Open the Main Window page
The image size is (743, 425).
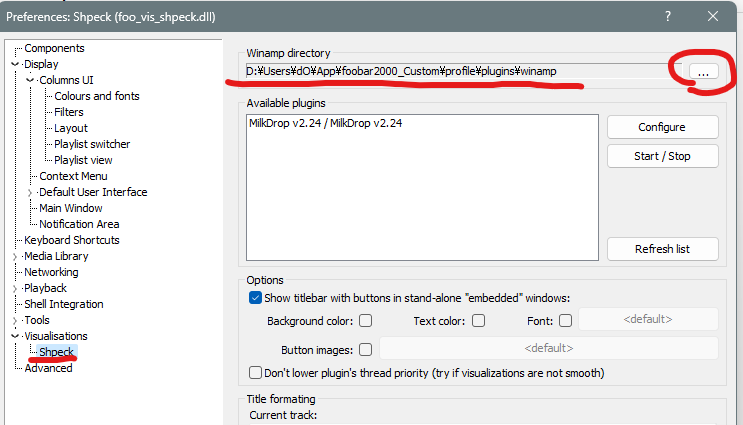[x=71, y=208]
